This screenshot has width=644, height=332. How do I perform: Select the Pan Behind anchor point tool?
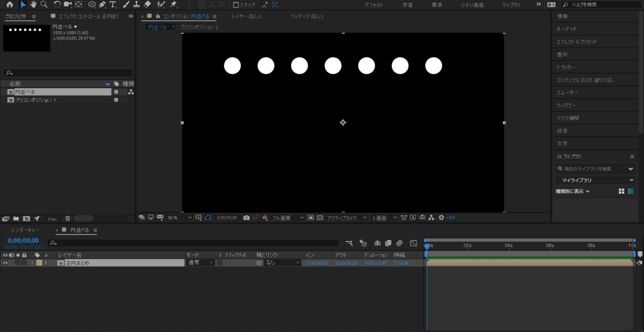(x=78, y=4)
